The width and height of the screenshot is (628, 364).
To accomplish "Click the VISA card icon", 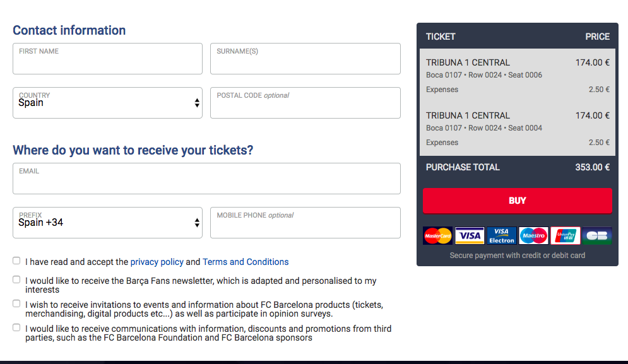I will pos(470,236).
